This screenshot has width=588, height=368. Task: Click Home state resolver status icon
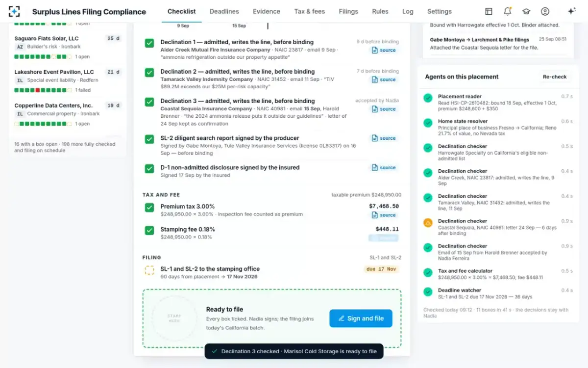(x=428, y=123)
